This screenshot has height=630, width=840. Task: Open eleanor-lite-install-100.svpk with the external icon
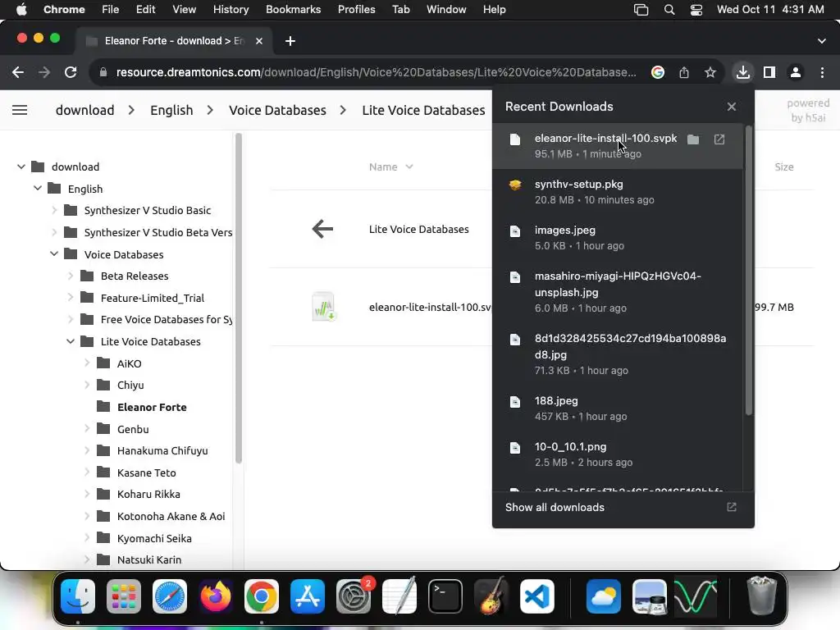pyautogui.click(x=719, y=139)
